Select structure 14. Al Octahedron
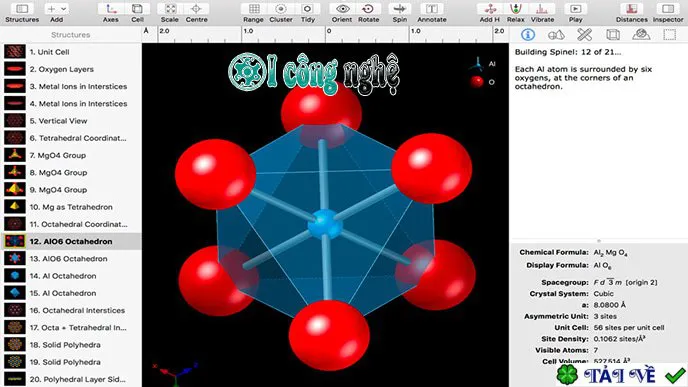 click(71, 276)
